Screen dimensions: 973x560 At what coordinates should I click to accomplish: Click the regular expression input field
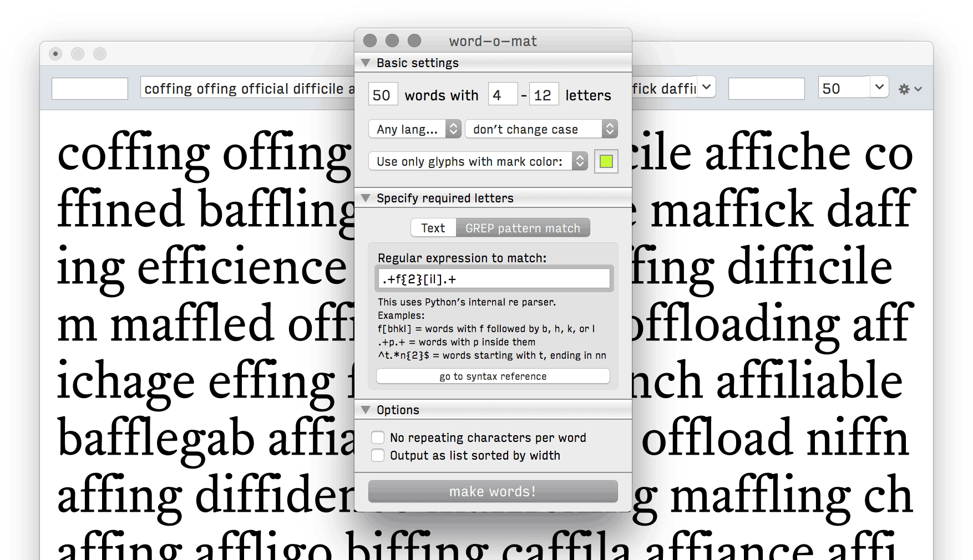pos(494,279)
